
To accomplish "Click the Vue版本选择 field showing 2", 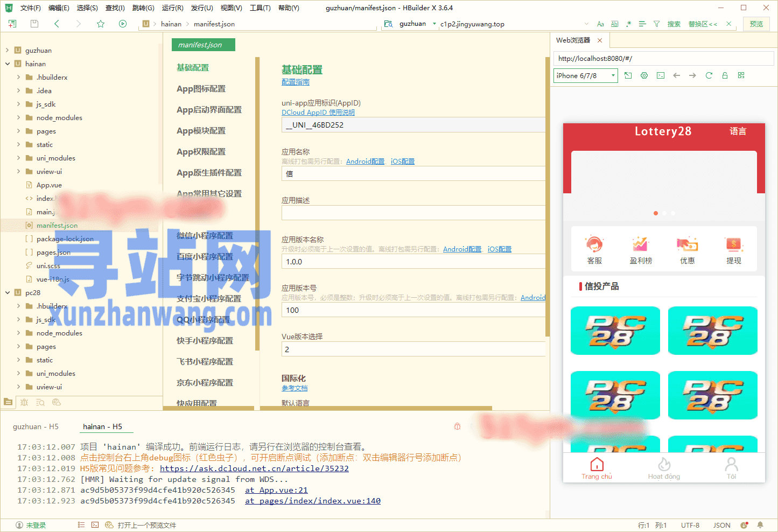I will [413, 349].
